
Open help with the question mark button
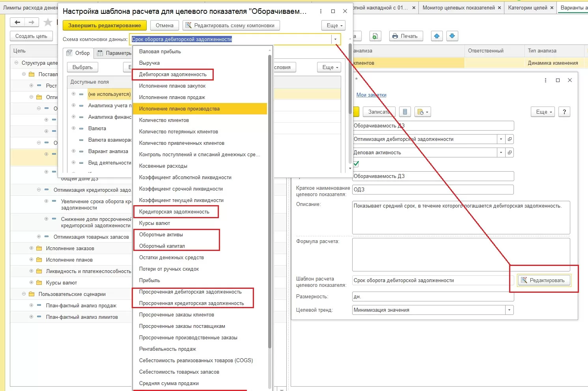coord(564,112)
